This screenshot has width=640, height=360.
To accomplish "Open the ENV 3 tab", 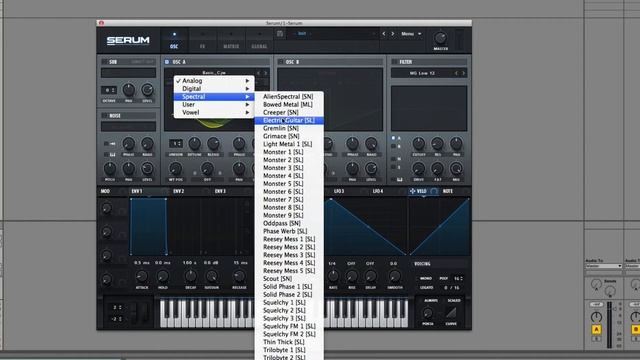I will 220,191.
